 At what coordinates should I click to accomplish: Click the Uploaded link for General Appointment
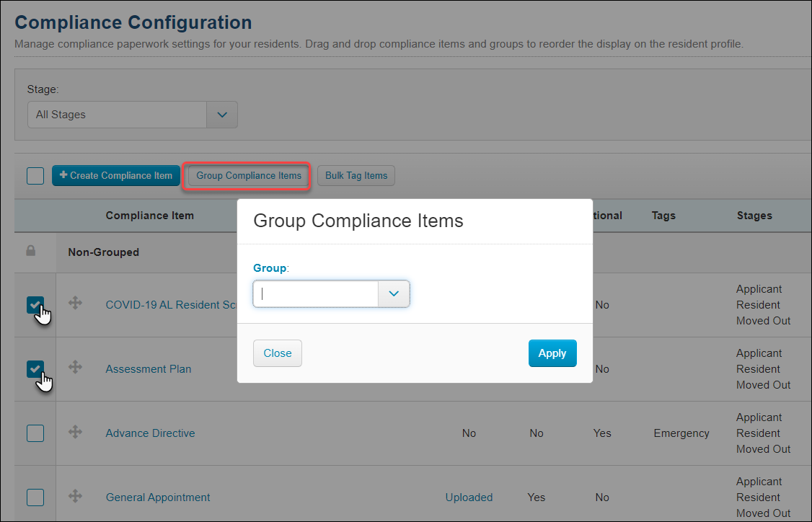[469, 497]
